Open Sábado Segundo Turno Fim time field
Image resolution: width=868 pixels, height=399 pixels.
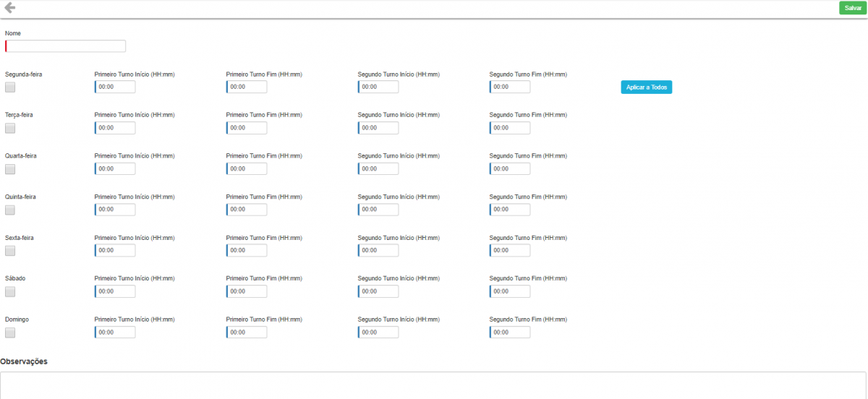(510, 291)
